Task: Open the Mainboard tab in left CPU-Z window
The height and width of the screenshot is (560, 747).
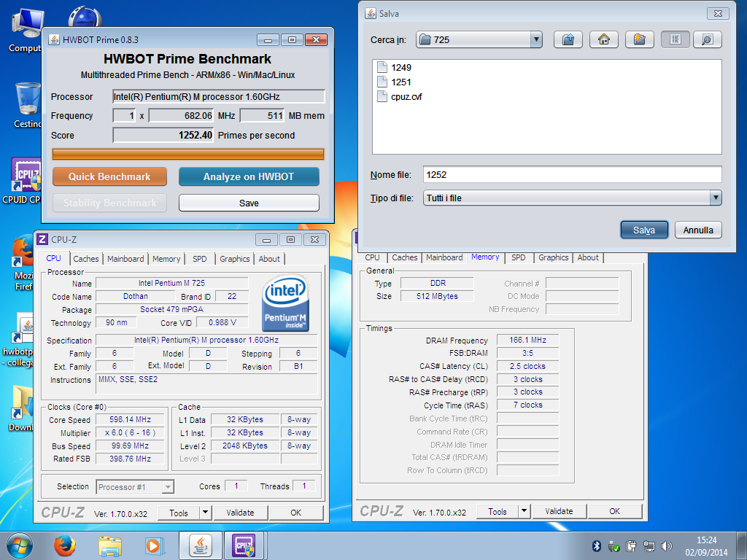Action: tap(125, 259)
